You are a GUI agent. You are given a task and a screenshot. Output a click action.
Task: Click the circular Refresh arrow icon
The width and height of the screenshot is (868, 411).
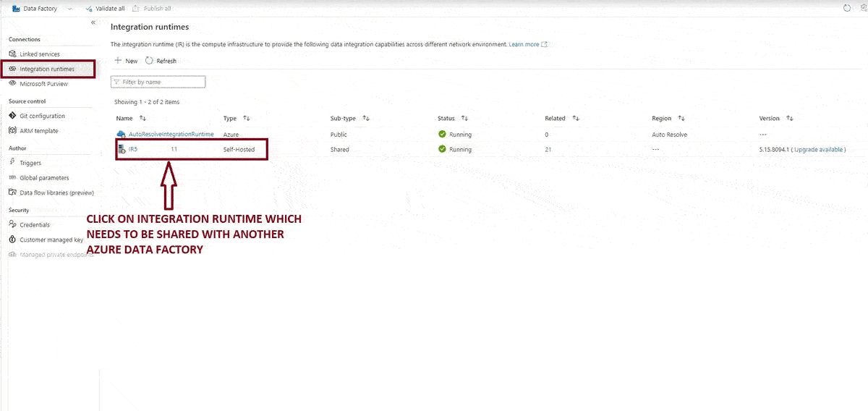[150, 61]
